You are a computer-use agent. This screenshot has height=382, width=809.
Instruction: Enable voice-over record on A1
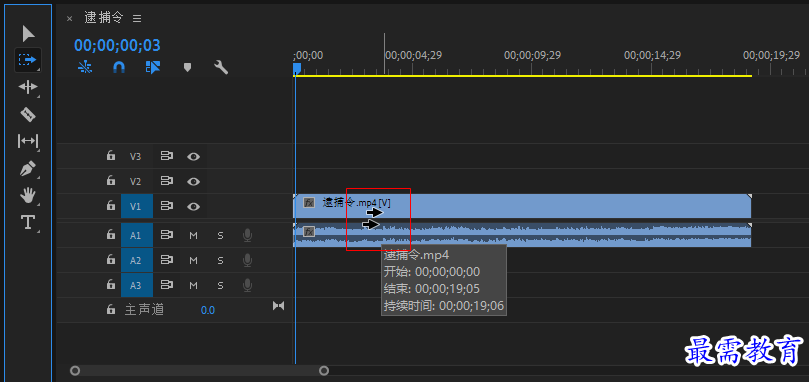(x=248, y=235)
